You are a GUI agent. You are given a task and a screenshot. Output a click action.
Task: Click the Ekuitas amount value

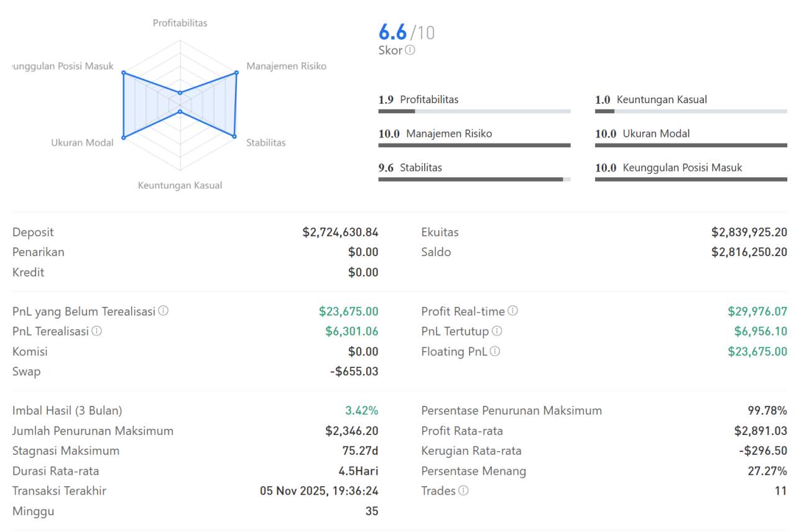pyautogui.click(x=749, y=232)
